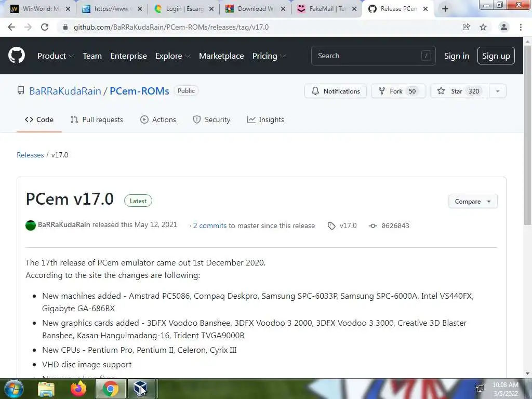The height and width of the screenshot is (399, 532).
Task: Expand the Explore dropdown menu
Action: 172,56
